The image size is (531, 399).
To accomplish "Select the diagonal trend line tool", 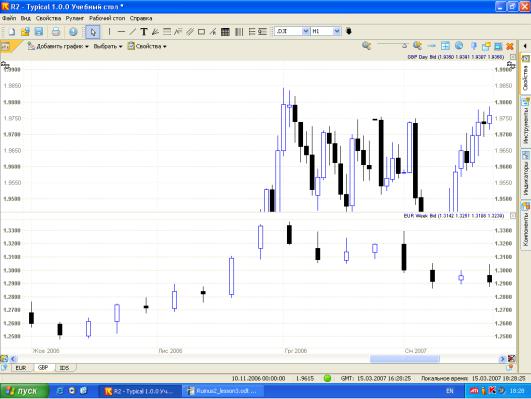I will (132, 32).
